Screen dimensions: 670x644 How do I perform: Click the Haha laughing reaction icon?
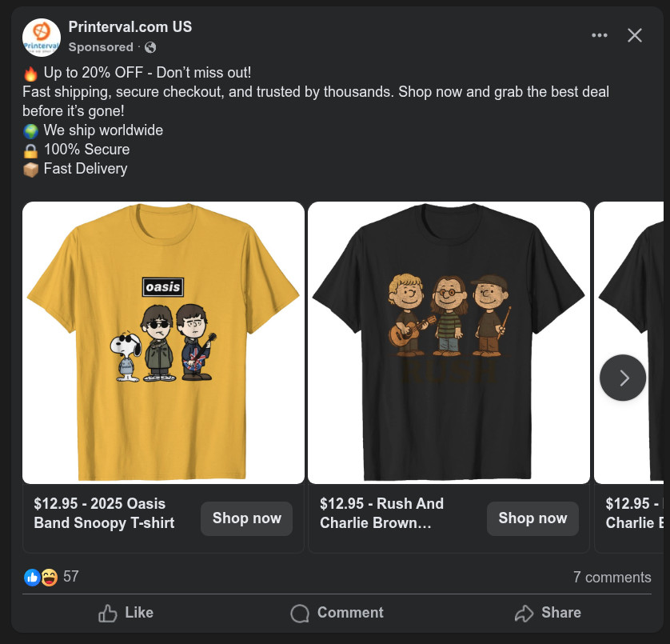(49, 577)
